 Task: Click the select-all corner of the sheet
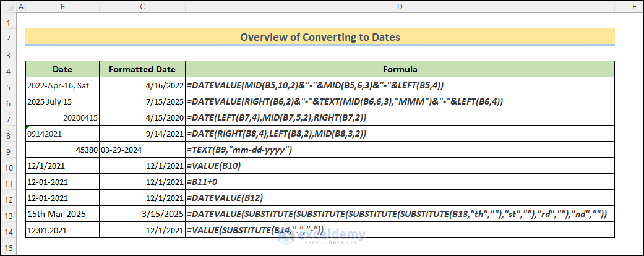[x=7, y=7]
